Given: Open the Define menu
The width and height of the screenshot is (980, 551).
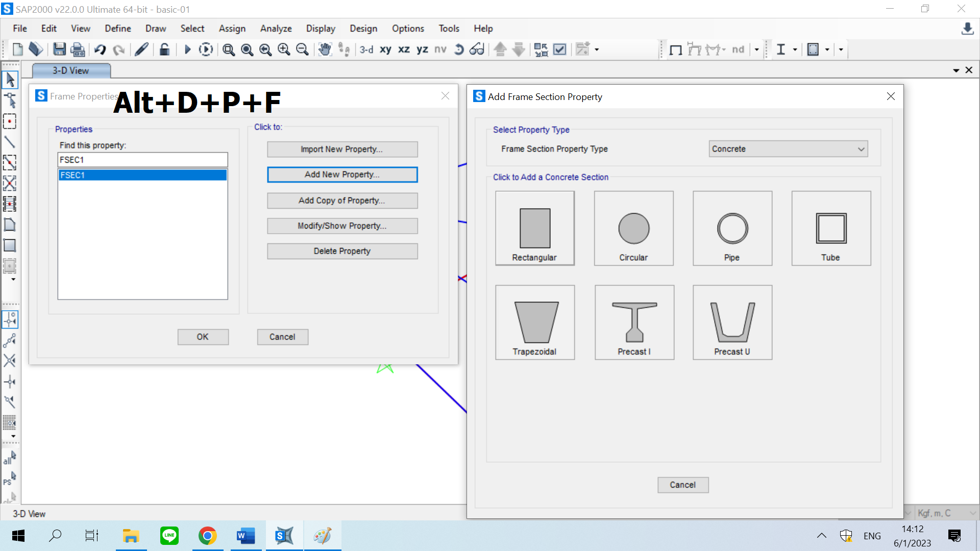Looking at the screenshot, I should point(117,29).
